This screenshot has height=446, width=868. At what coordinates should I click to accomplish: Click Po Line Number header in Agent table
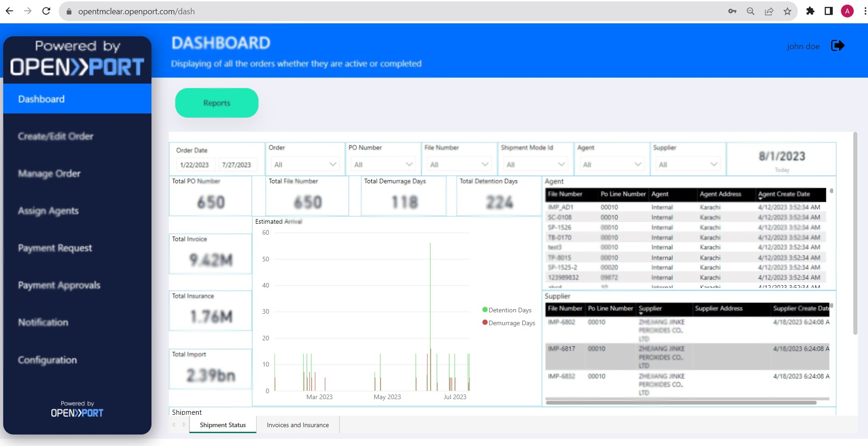(623, 194)
